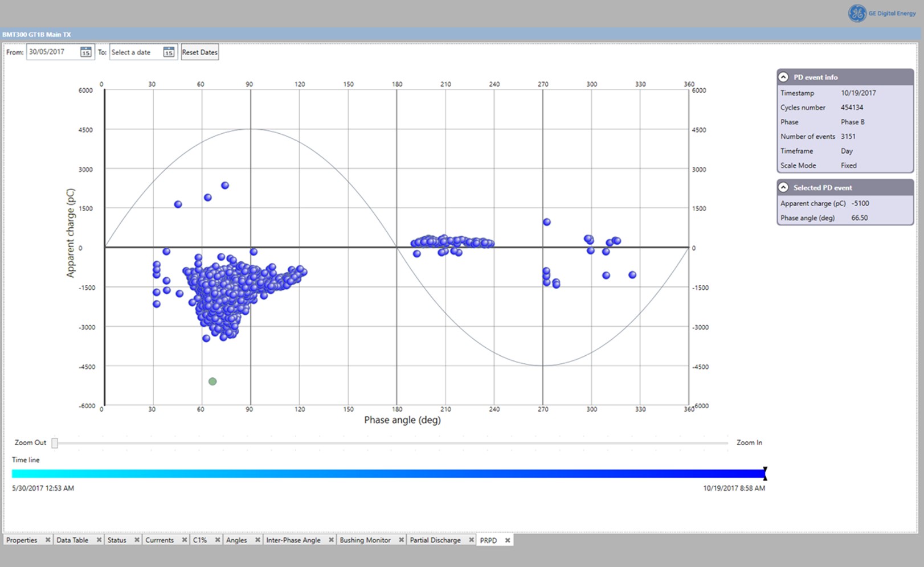Close the PRPD tab
Screen dimensions: 924x567
click(x=508, y=540)
